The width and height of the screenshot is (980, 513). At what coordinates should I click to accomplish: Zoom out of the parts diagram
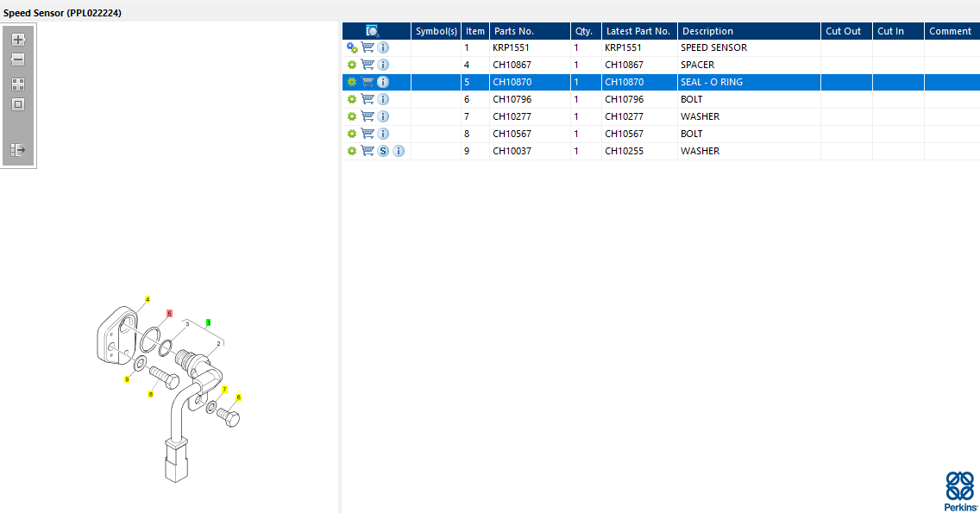[x=18, y=60]
